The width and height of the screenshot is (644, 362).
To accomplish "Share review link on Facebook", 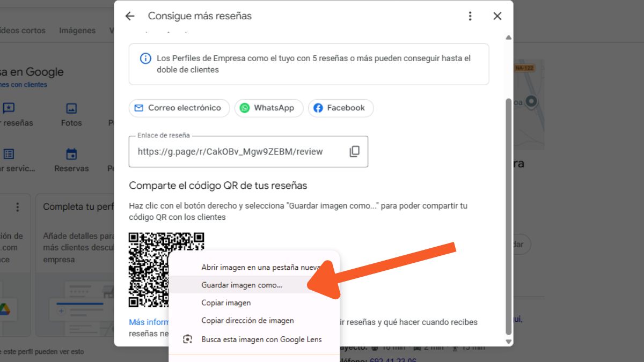I will tap(340, 108).
